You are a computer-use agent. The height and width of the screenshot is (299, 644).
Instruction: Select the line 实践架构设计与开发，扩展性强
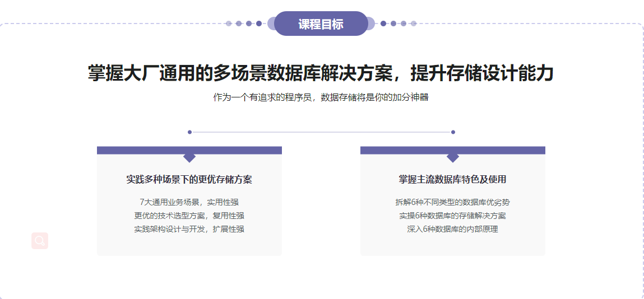189,229
